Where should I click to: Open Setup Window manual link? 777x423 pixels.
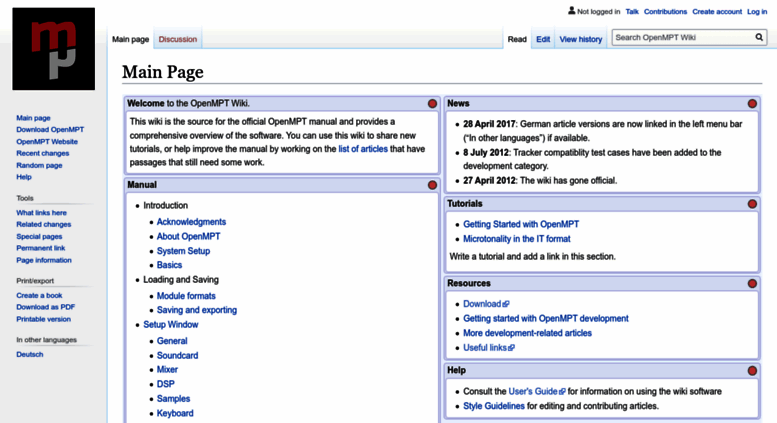171,324
